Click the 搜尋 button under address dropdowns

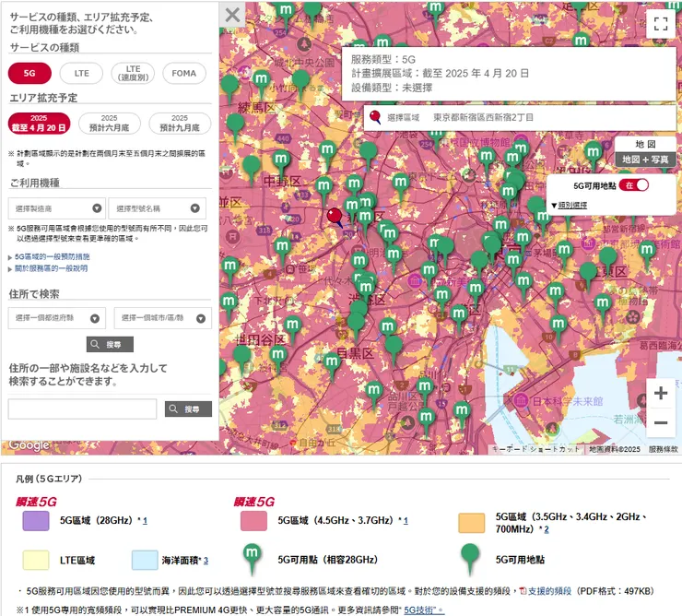(110, 344)
